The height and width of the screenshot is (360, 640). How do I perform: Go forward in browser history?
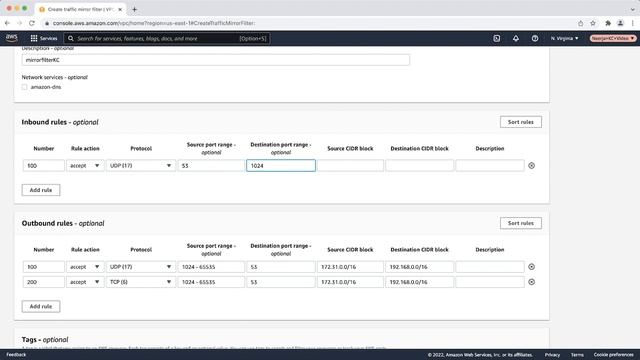tap(19, 23)
